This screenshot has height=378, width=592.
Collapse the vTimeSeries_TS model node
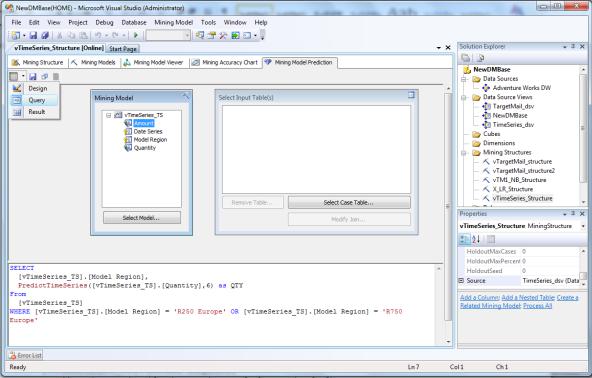coord(108,115)
